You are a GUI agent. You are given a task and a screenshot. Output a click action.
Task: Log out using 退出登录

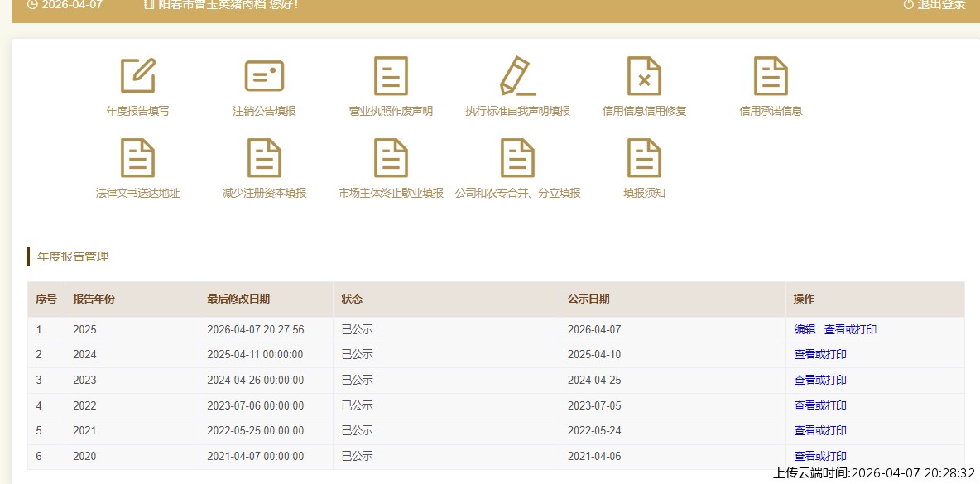(x=934, y=5)
